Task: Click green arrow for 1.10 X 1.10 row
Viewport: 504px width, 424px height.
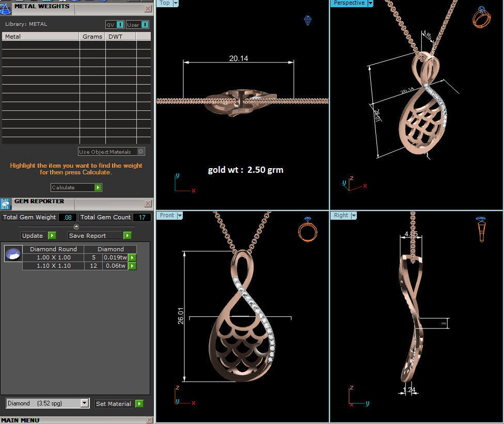Action: (132, 266)
